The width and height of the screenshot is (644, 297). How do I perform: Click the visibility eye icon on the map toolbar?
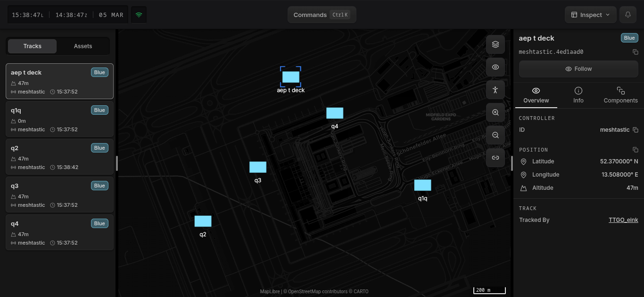click(495, 67)
